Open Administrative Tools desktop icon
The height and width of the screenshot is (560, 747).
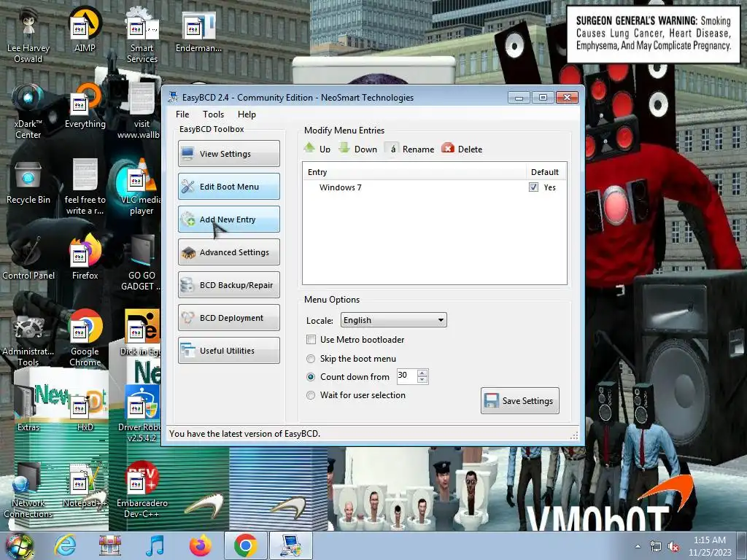point(28,340)
